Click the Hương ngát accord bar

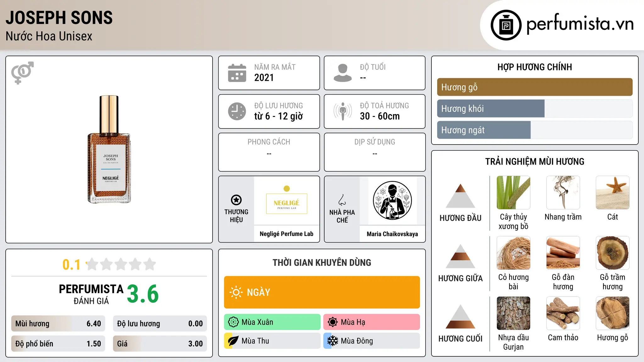[x=535, y=130]
